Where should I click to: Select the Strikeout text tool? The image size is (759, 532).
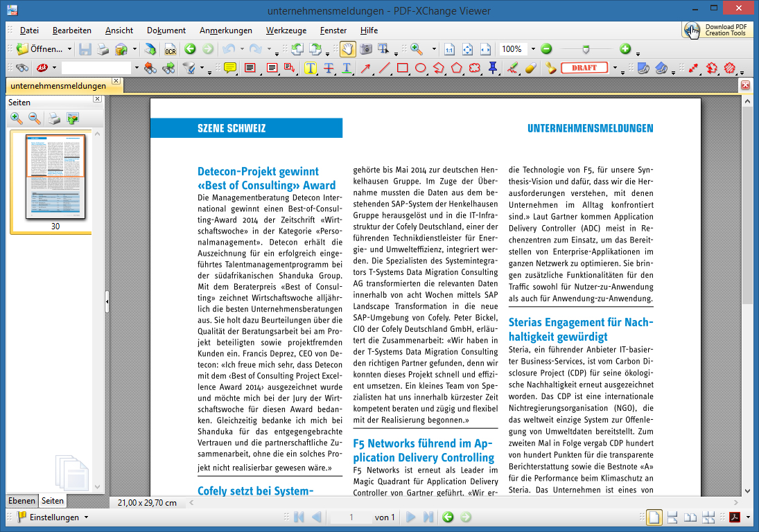pyautogui.click(x=329, y=68)
